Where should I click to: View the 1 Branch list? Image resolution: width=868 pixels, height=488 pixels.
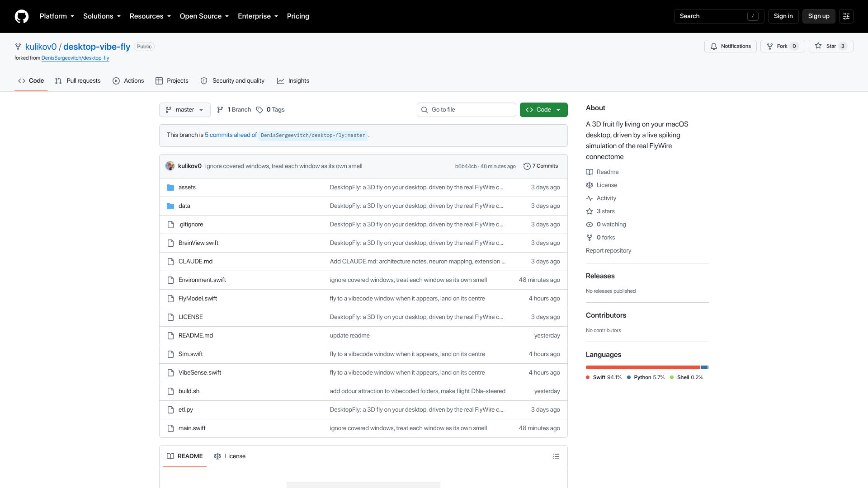(x=234, y=110)
